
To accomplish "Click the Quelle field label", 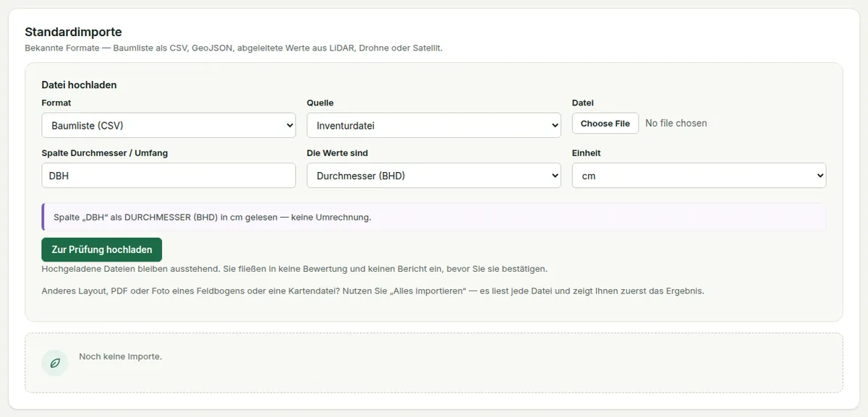I will [x=320, y=103].
